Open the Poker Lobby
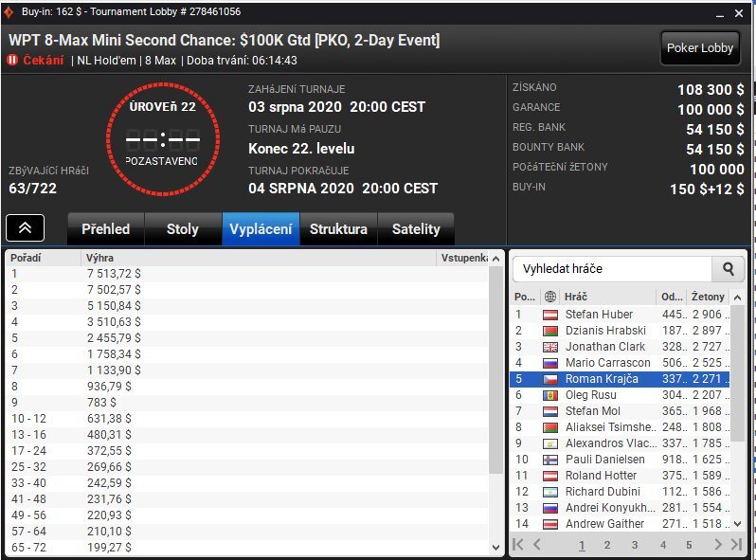756x560 pixels. click(699, 48)
